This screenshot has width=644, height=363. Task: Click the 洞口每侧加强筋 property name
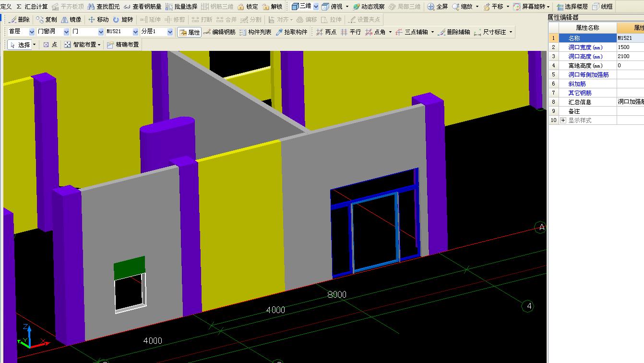tap(589, 75)
